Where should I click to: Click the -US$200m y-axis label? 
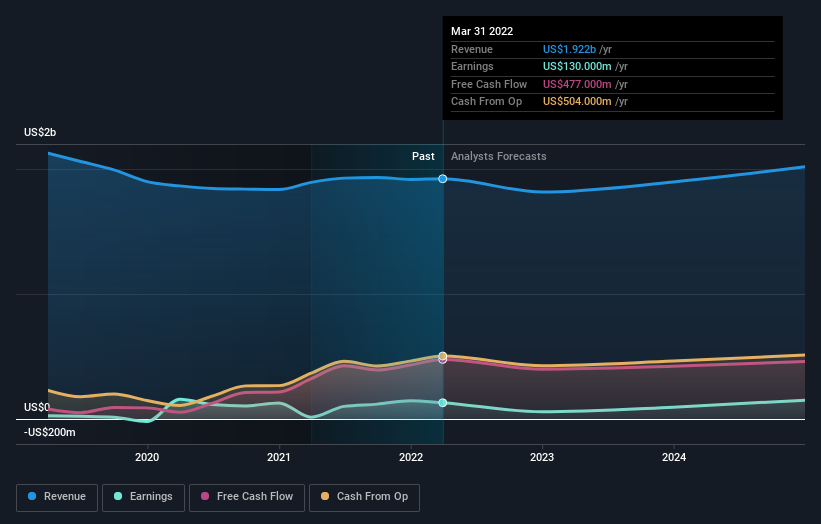click(50, 432)
